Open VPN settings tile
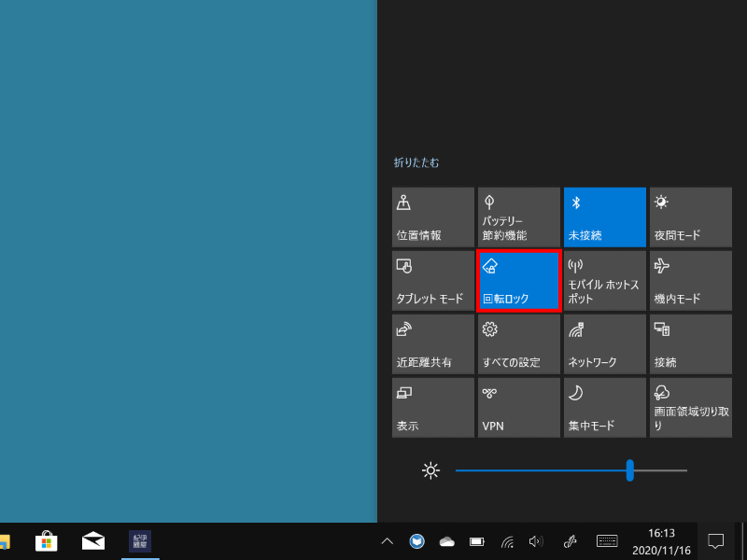This screenshot has height=560, width=747. point(518,407)
